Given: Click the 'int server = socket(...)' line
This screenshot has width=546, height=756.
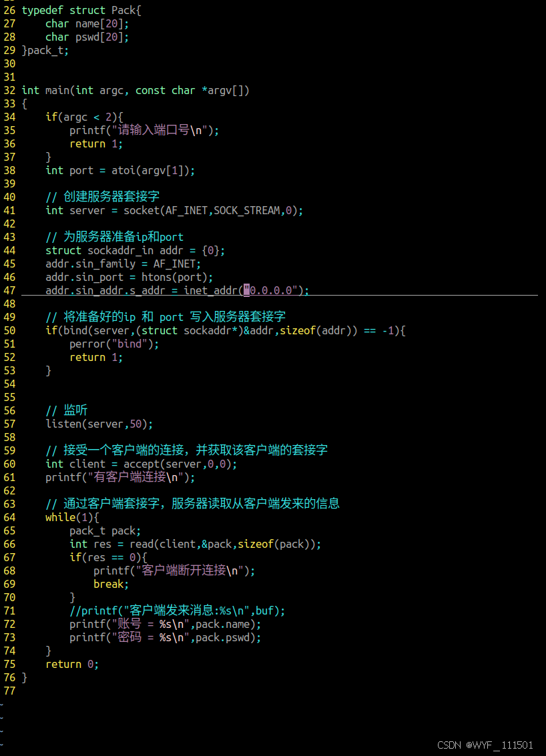Looking at the screenshot, I should click(x=174, y=211).
